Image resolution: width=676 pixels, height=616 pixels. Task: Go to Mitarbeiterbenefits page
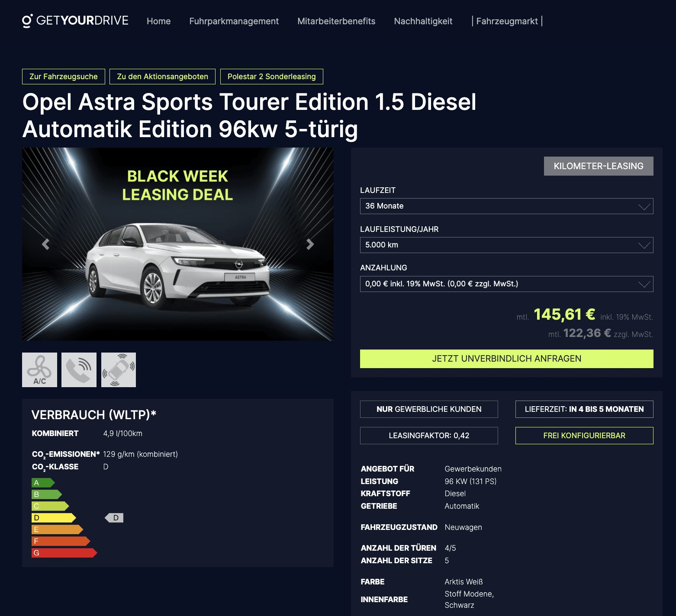click(x=336, y=21)
